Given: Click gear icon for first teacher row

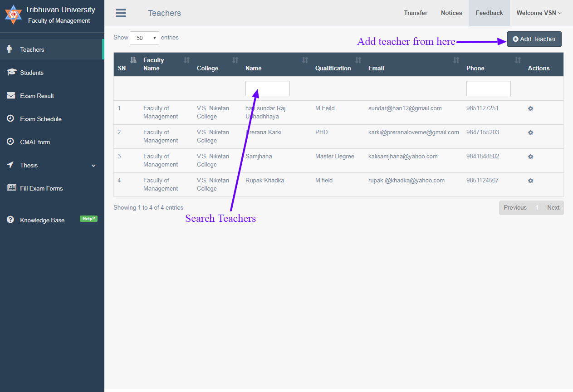Looking at the screenshot, I should [x=530, y=108].
